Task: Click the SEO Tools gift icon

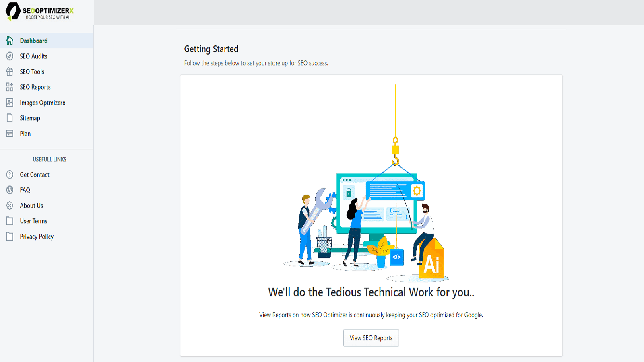Action: 10,72
